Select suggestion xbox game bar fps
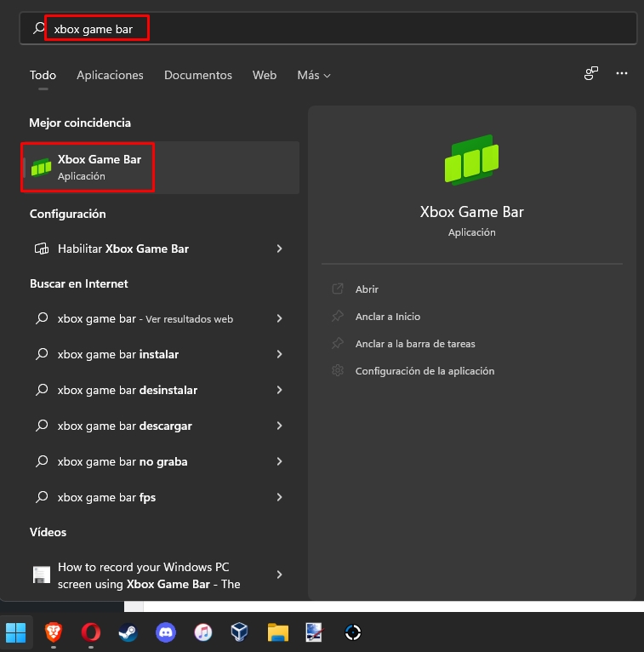This screenshot has height=652, width=644. coord(161,497)
